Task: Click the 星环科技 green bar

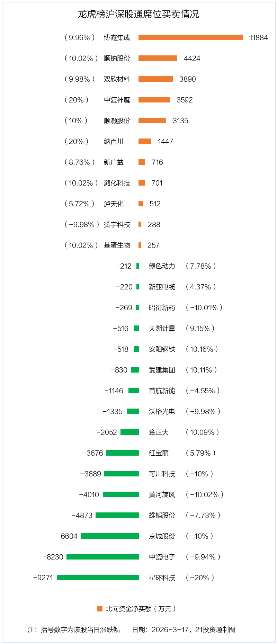Action: tap(98, 578)
